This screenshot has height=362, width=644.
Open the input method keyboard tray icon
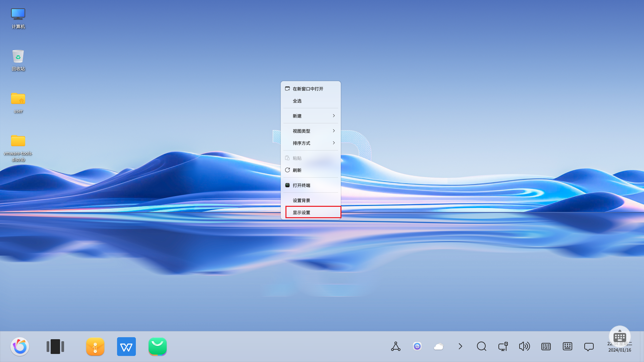click(546, 346)
